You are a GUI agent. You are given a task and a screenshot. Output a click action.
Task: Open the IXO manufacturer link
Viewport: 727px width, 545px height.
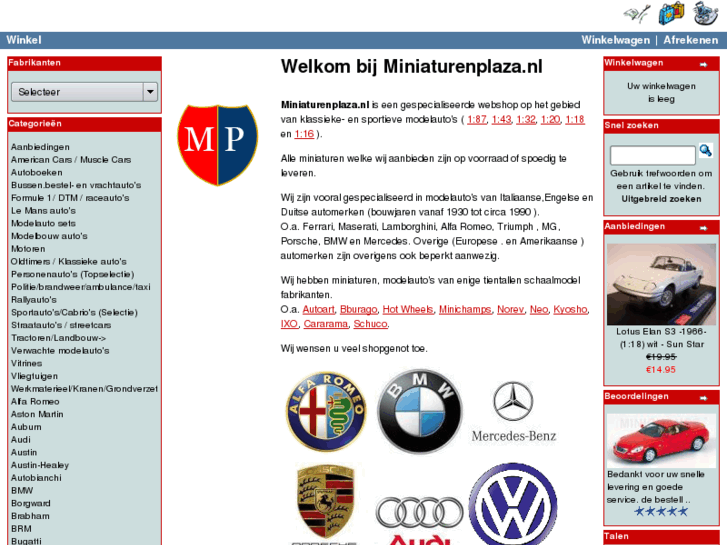[x=289, y=324]
